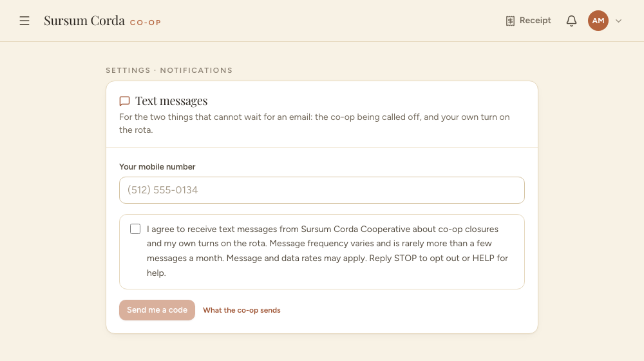This screenshot has height=361, width=644.
Task: Click the Receipt dollar-document icon
Action: tap(510, 21)
